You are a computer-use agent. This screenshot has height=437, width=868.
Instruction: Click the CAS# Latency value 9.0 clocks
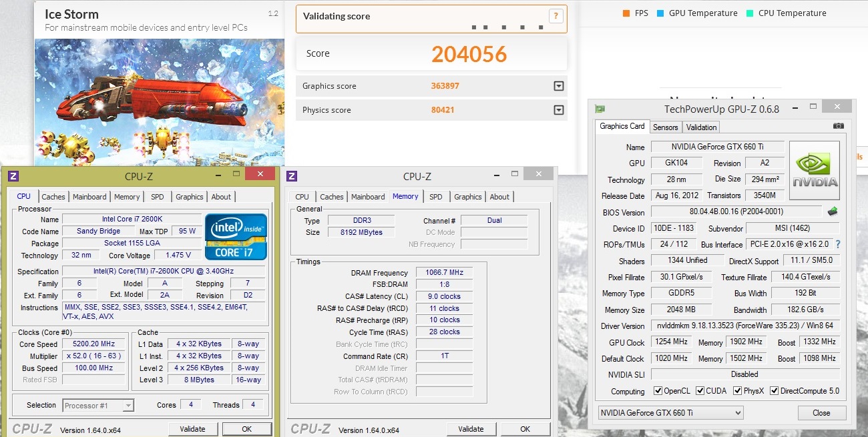(444, 296)
